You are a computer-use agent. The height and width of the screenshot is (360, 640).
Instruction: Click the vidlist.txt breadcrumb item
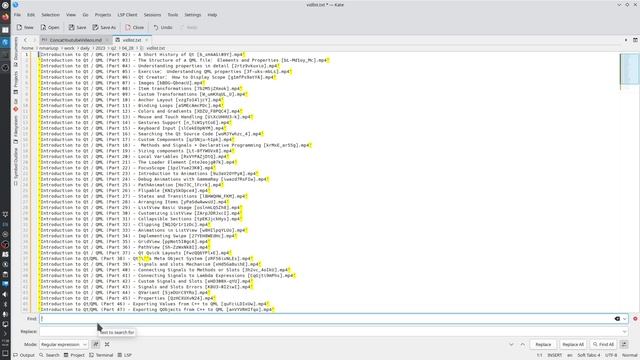click(156, 48)
